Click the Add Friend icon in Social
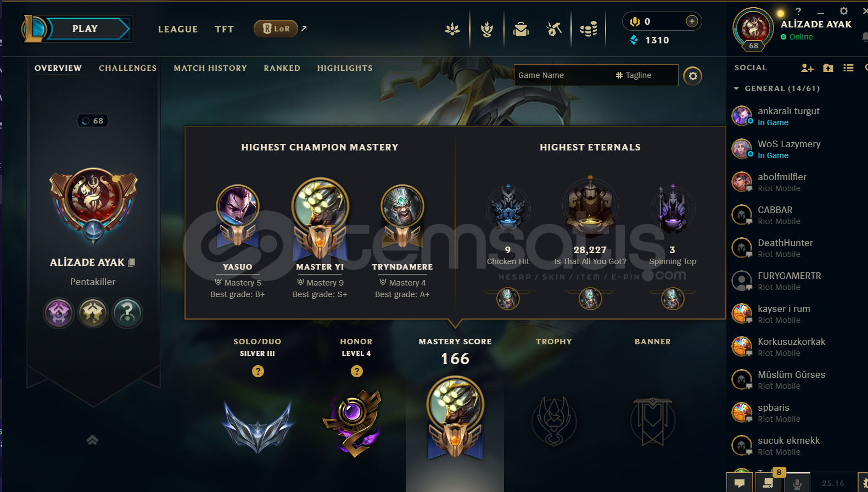The height and width of the screenshot is (492, 868). pyautogui.click(x=807, y=68)
